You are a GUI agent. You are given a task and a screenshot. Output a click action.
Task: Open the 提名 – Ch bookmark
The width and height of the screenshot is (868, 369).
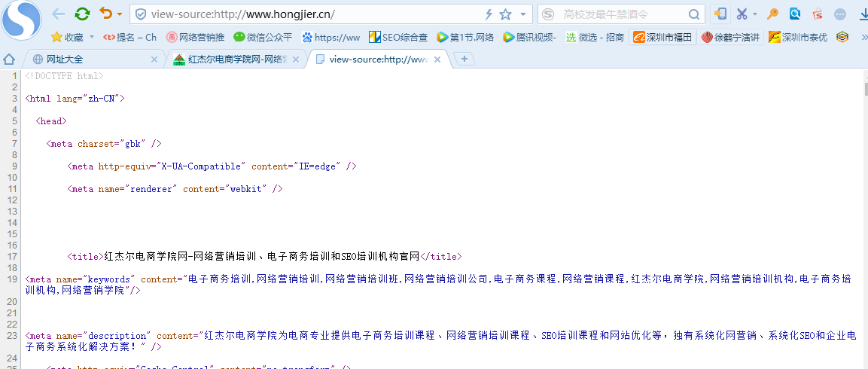130,37
